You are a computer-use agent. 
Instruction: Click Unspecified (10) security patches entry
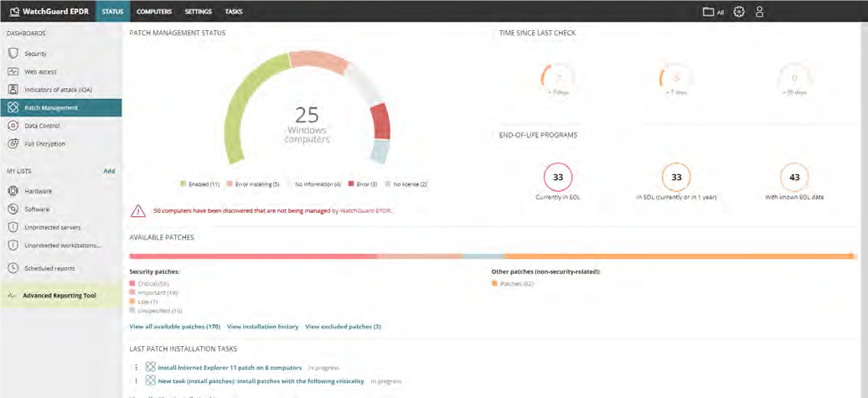point(156,311)
